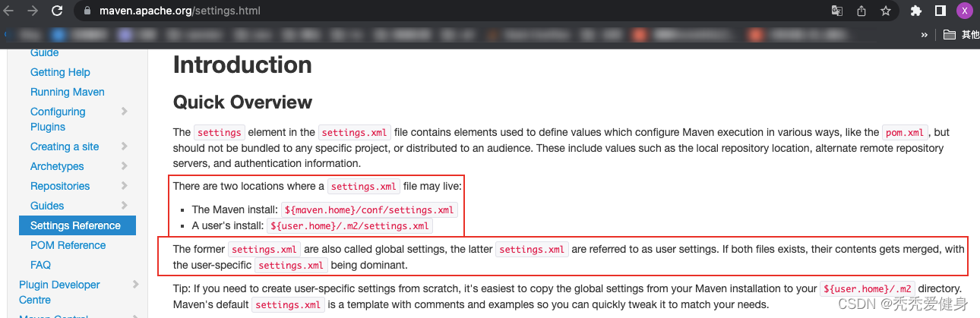Viewport: 980px width, 318px height.
Task: Open the extensions puzzle icon
Action: click(x=916, y=11)
